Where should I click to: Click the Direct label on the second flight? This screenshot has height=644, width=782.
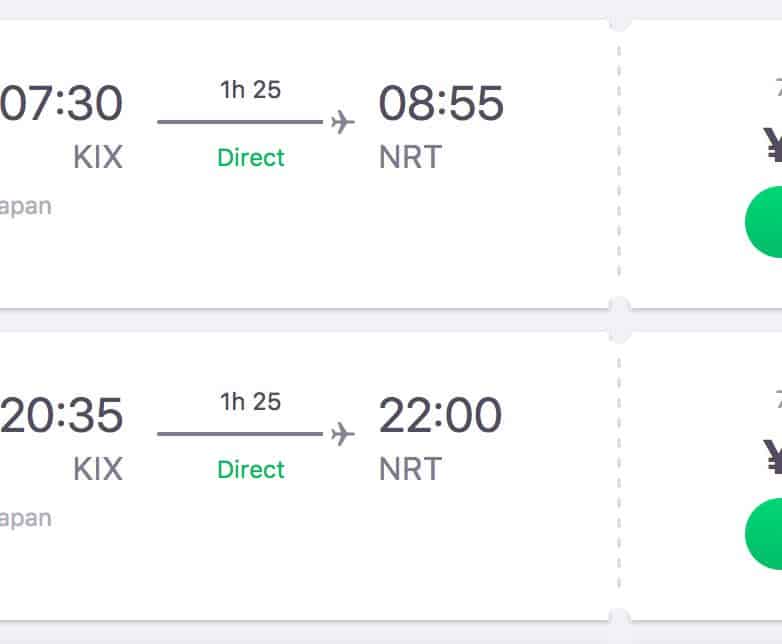coord(251,469)
